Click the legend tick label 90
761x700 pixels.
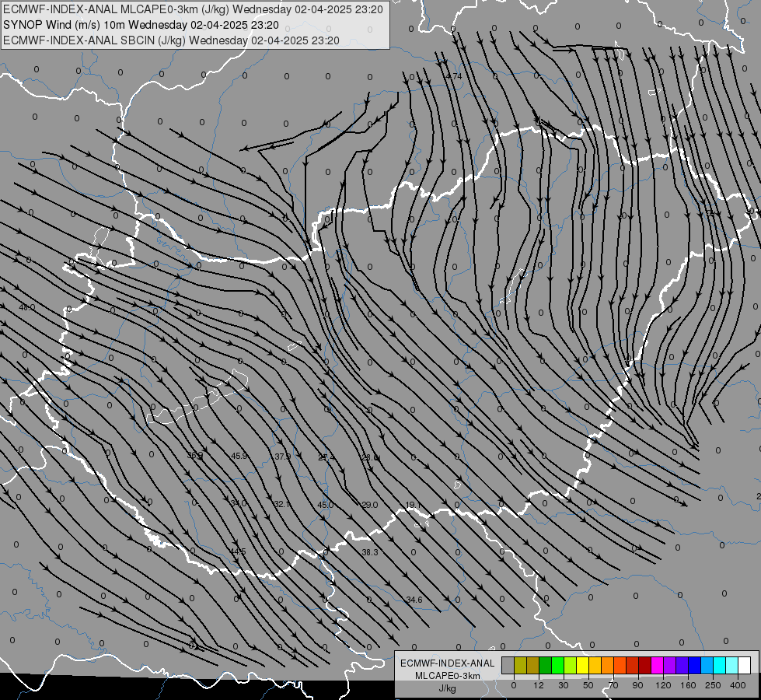[x=637, y=685]
